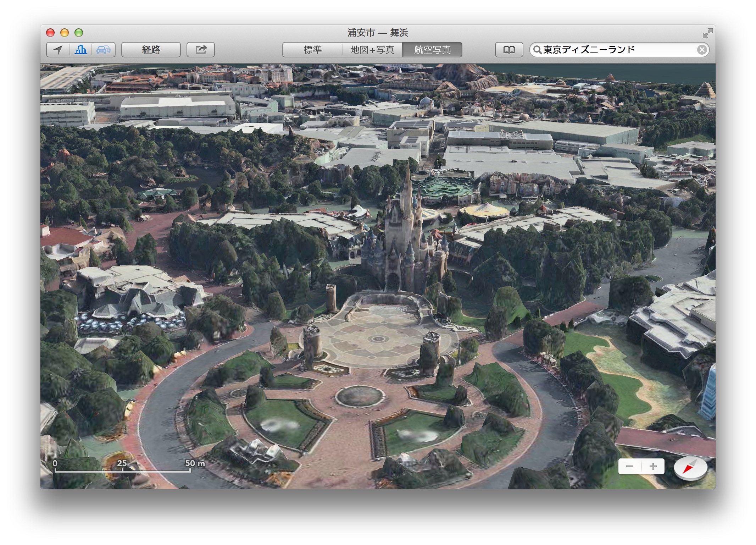Zoom out with the minus button

(630, 466)
